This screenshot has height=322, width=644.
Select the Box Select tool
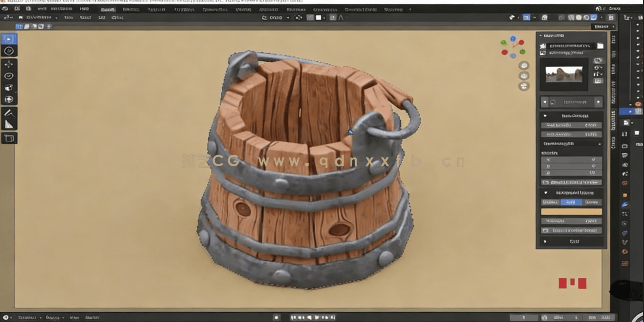tap(8, 38)
